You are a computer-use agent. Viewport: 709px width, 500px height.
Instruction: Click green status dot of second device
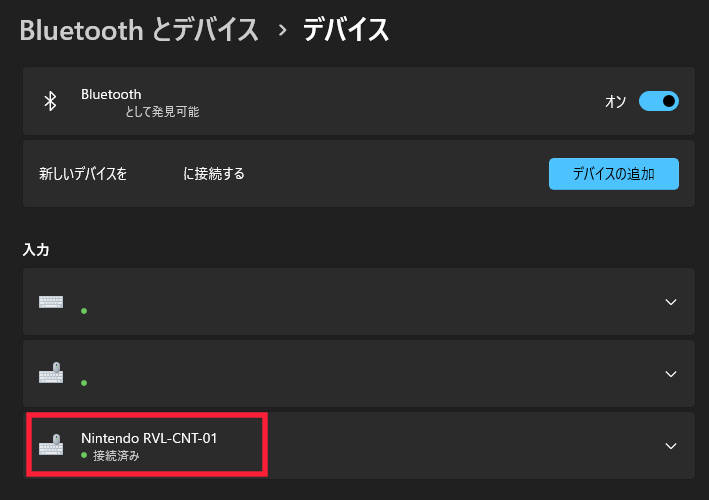[84, 383]
